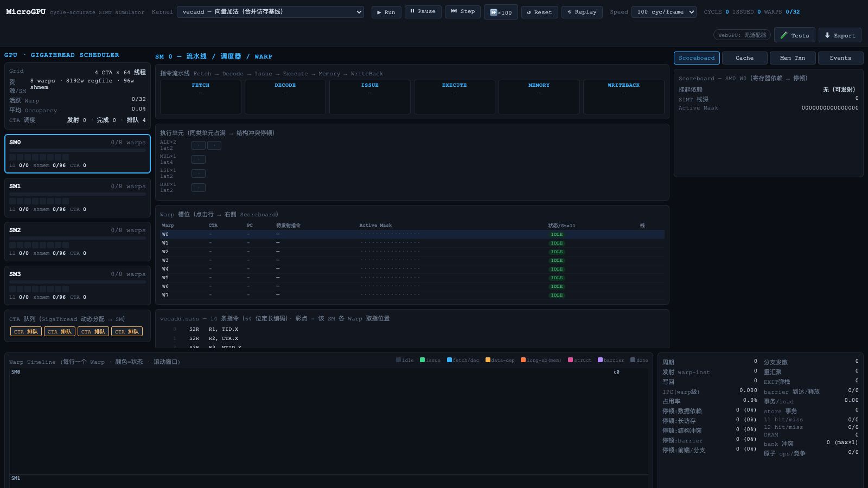Select warp row W2
The height and width of the screenshot is (488, 868).
[x=412, y=252]
